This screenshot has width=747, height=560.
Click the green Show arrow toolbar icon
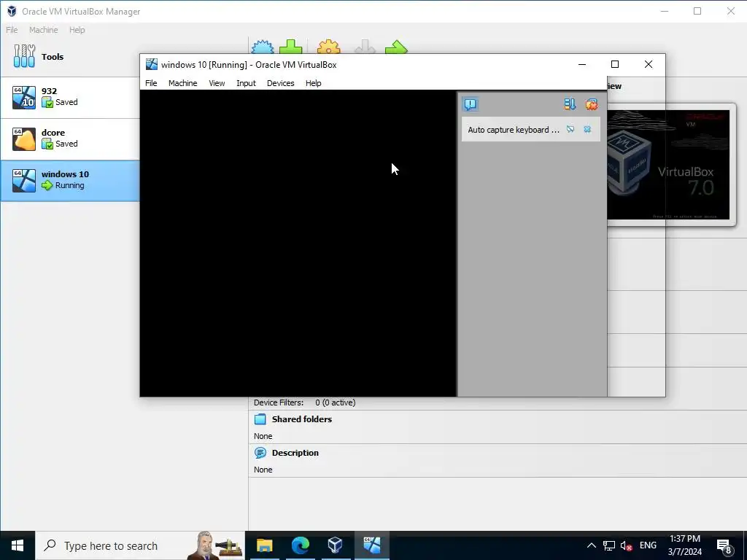point(396,47)
